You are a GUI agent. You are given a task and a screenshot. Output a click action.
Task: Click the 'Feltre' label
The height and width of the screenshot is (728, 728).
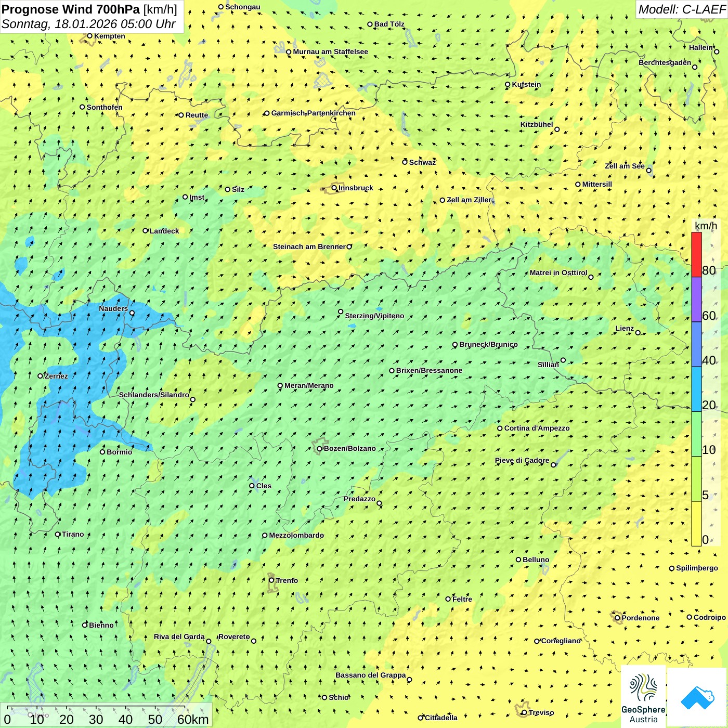tap(462, 599)
